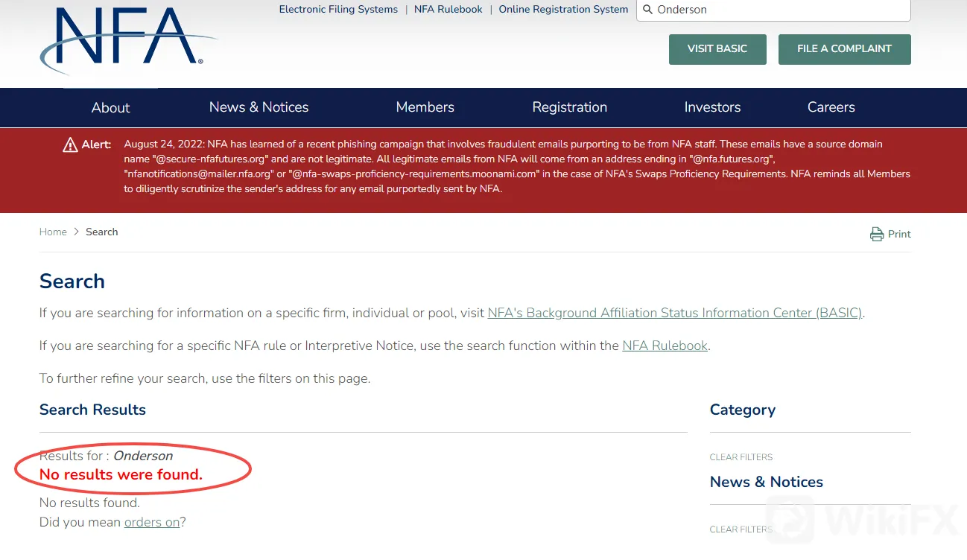Image resolution: width=967 pixels, height=560 pixels.
Task: Open Online Registration System link
Action: (563, 10)
